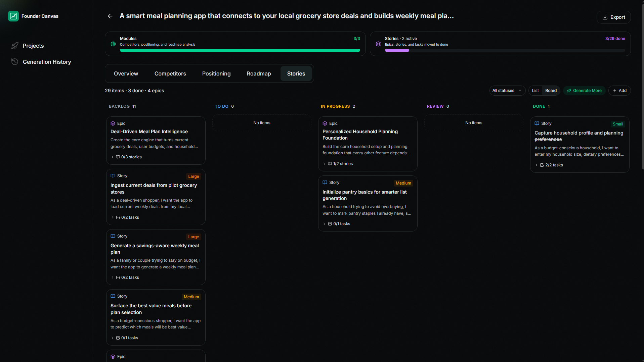Click epic icon on the bottom partially visible card
This screenshot has height=362, width=644.
click(113, 357)
